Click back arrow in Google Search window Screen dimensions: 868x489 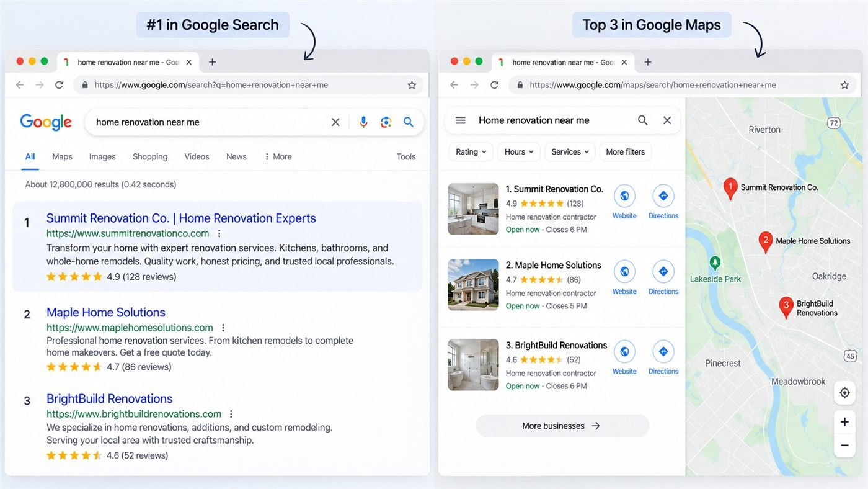[x=20, y=85]
